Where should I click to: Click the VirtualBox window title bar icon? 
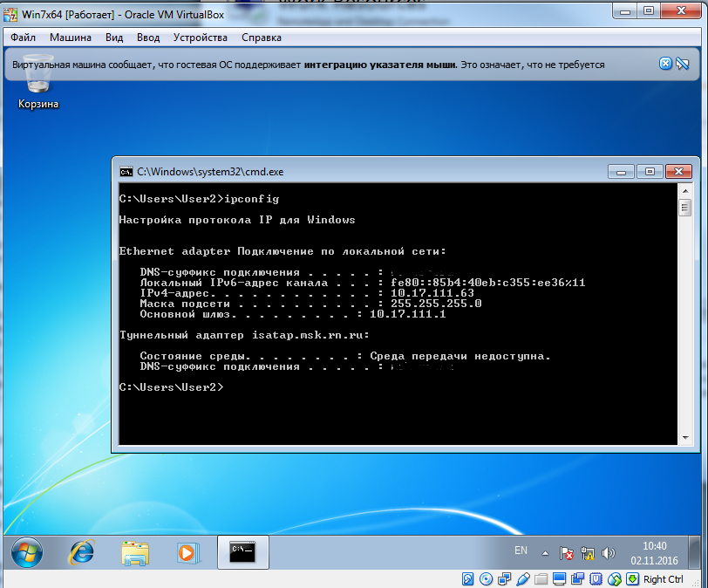[10, 15]
